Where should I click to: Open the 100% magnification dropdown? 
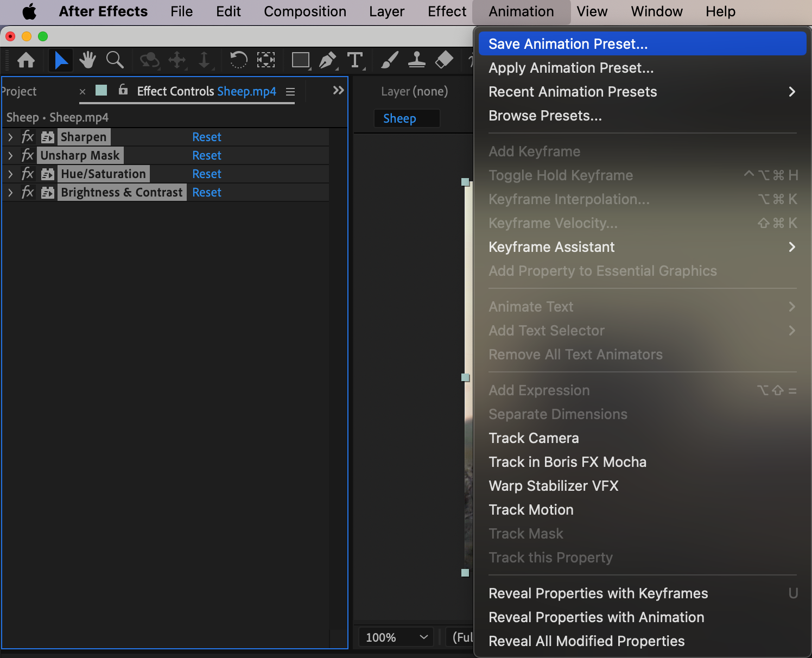pyautogui.click(x=396, y=637)
